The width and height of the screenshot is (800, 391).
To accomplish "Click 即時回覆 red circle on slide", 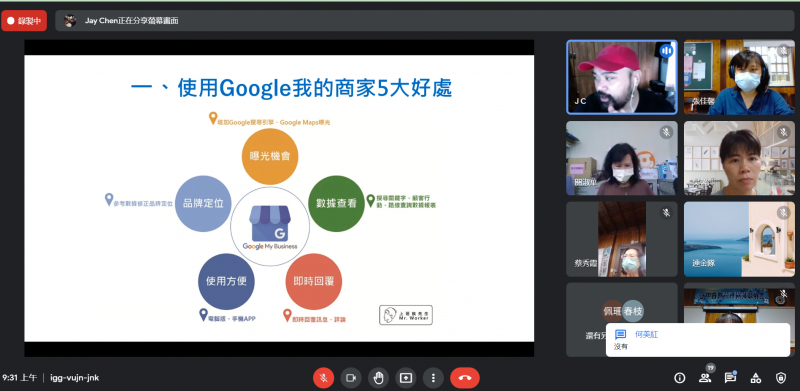I will pyautogui.click(x=313, y=282).
